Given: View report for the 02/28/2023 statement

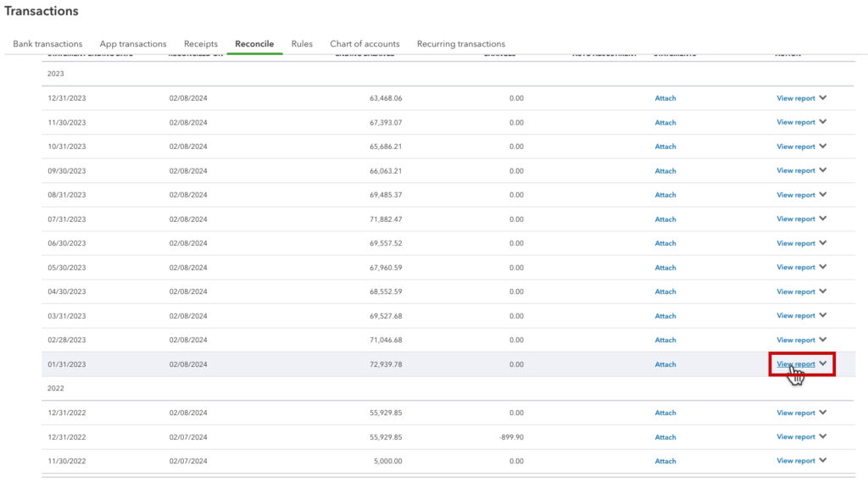Looking at the screenshot, I should [797, 340].
